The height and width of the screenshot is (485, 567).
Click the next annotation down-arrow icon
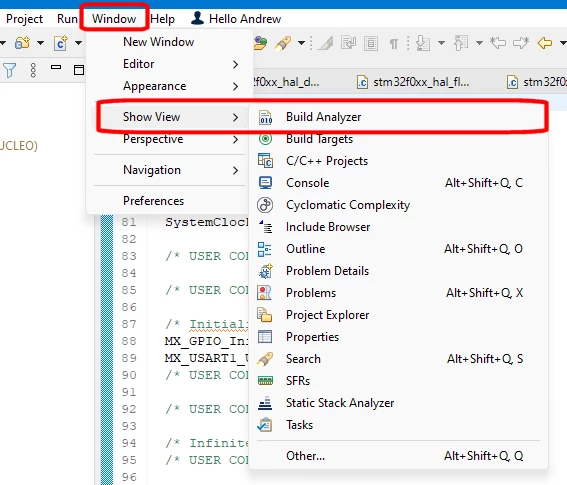coord(423,43)
